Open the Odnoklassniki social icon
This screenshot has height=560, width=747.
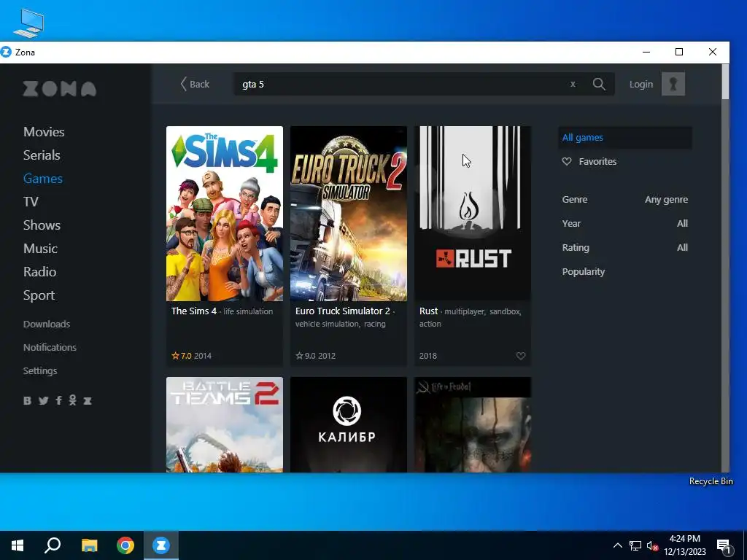click(72, 400)
